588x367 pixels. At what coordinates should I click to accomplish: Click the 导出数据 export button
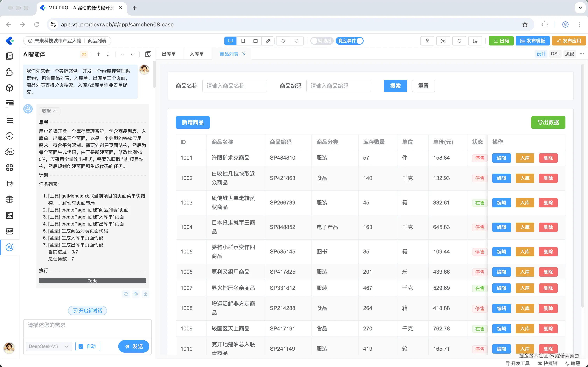point(548,122)
